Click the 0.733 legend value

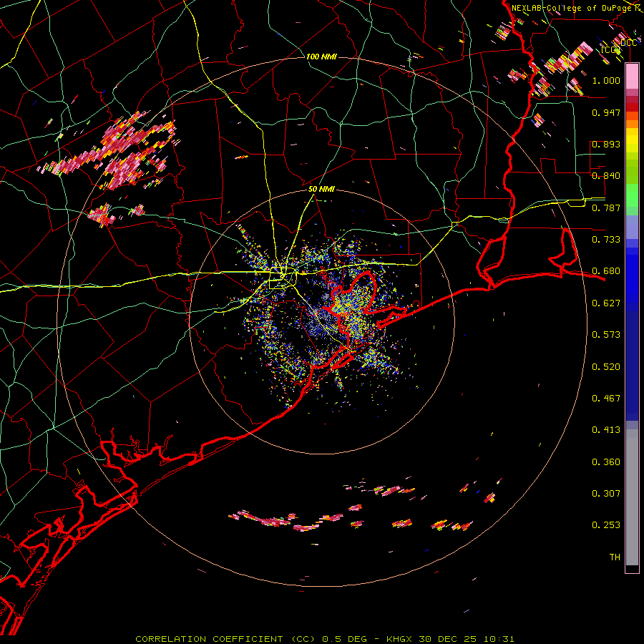[x=606, y=240]
